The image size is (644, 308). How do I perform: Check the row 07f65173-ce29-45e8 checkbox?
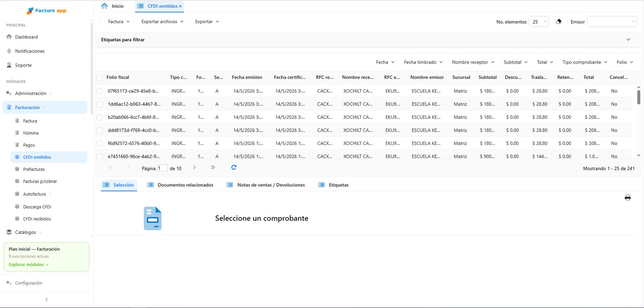100,91
